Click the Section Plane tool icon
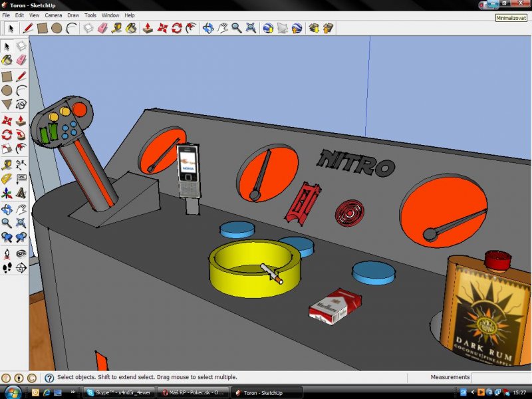Screen dimensions: 532x399 click(x=21, y=268)
